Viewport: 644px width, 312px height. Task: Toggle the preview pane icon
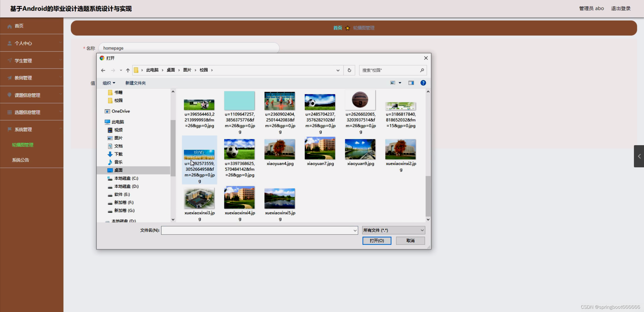tap(411, 83)
